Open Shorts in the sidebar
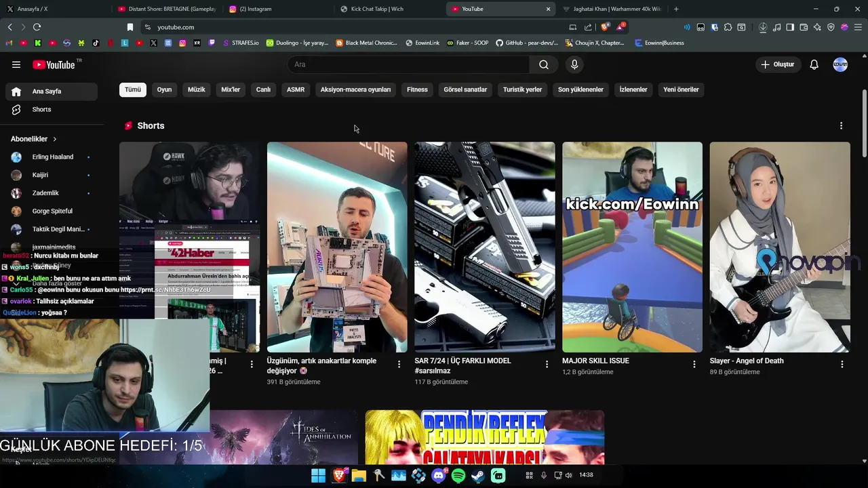The height and width of the screenshot is (488, 868). tap(52, 110)
